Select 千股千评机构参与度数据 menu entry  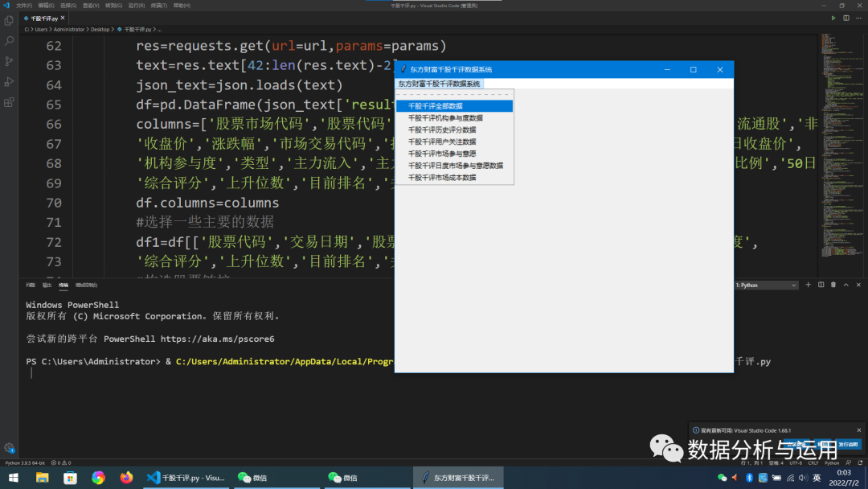pyautogui.click(x=454, y=118)
